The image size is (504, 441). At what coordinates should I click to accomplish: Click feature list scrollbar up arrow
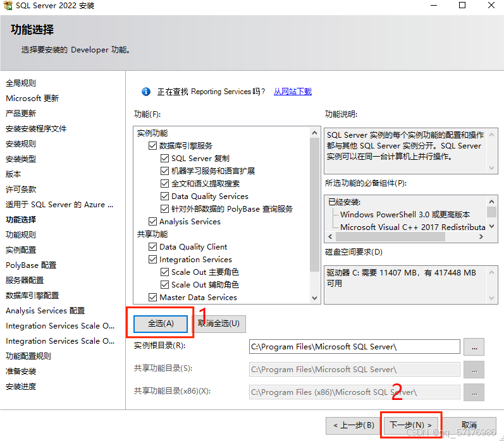pos(314,133)
